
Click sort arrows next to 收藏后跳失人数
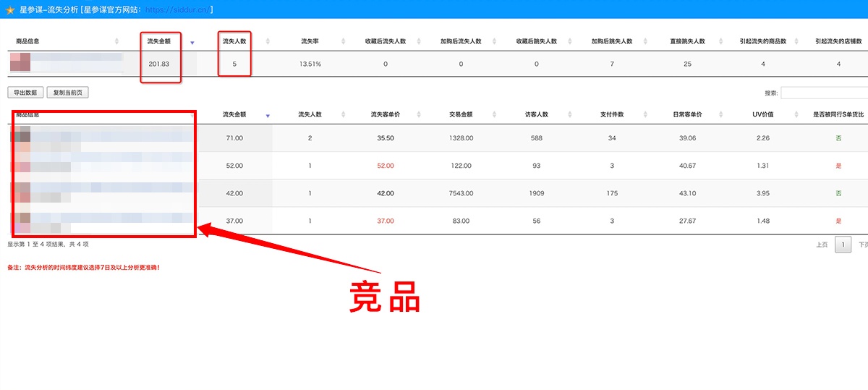pos(569,41)
